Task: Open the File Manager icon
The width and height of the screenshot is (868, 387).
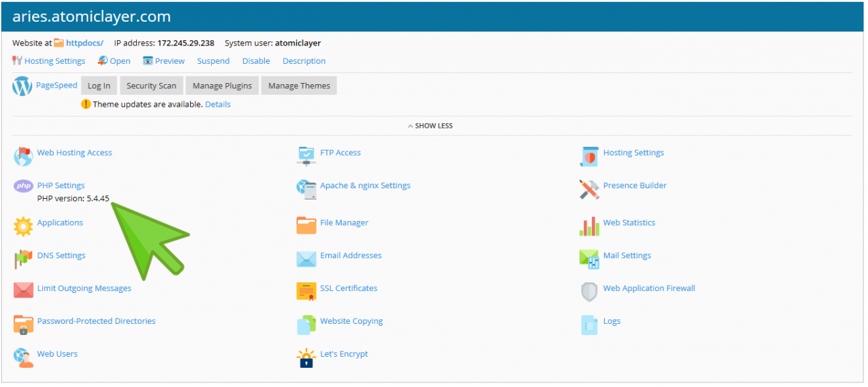Action: point(306,226)
